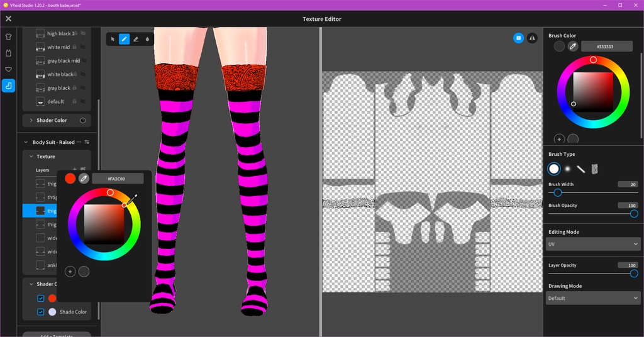Show the gray black layer

pos(83,87)
